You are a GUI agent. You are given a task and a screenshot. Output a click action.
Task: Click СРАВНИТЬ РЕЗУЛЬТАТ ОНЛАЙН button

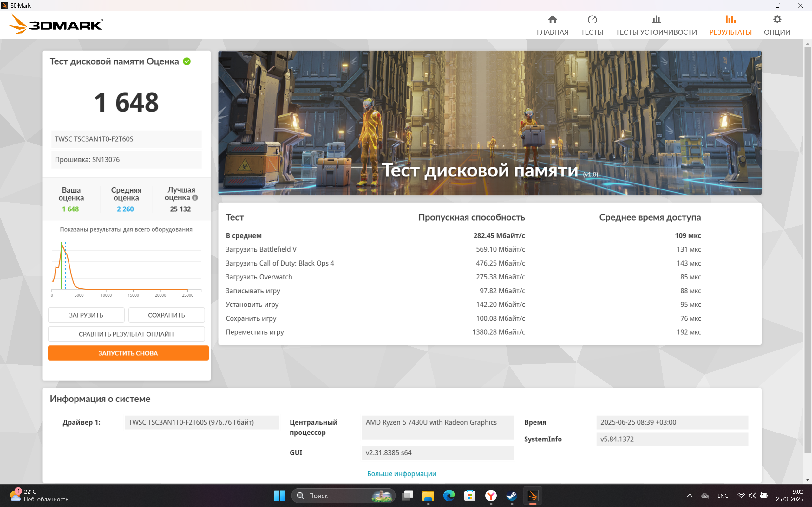click(x=126, y=334)
